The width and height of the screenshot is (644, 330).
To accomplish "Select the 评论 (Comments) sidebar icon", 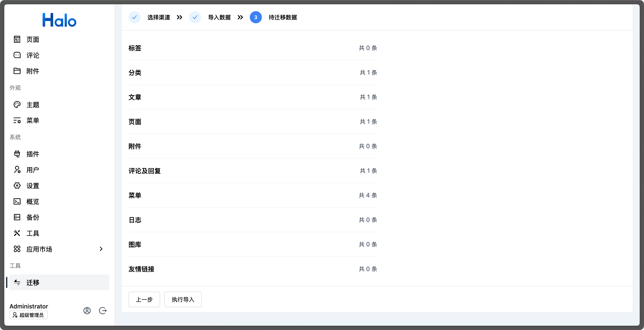I will tap(17, 55).
